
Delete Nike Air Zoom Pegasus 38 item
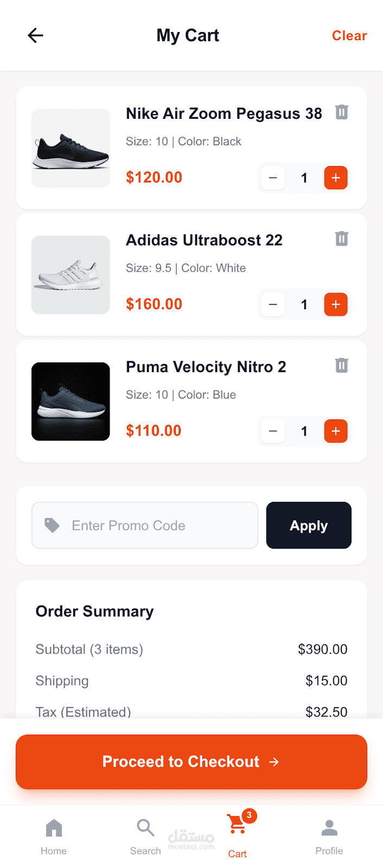(341, 112)
